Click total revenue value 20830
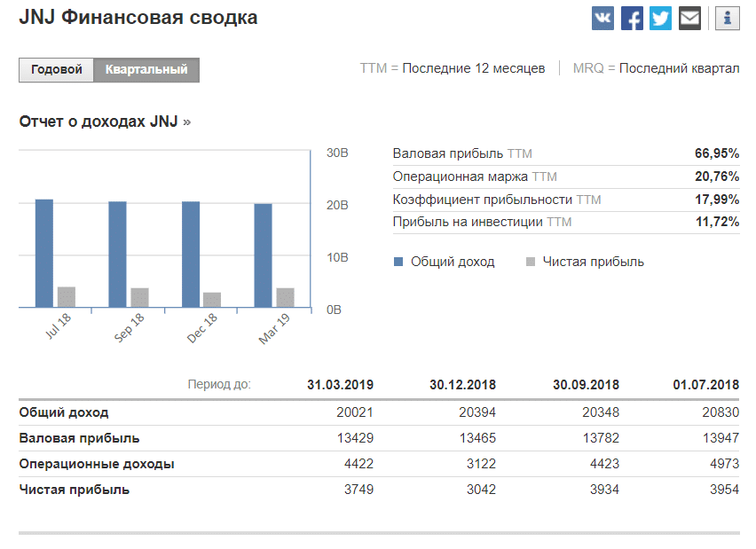Viewport: 756px width, 549px height. [721, 412]
